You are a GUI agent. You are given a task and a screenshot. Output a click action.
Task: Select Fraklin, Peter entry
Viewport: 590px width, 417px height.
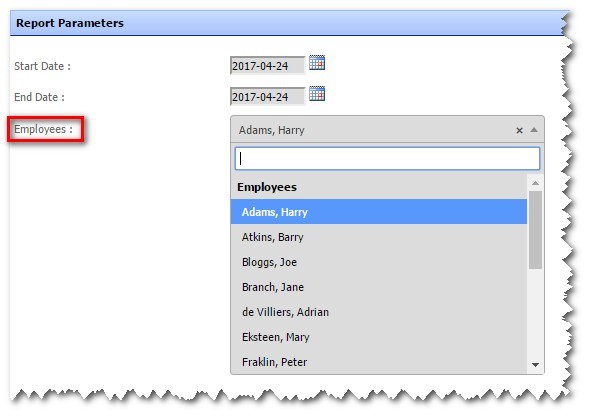point(379,362)
